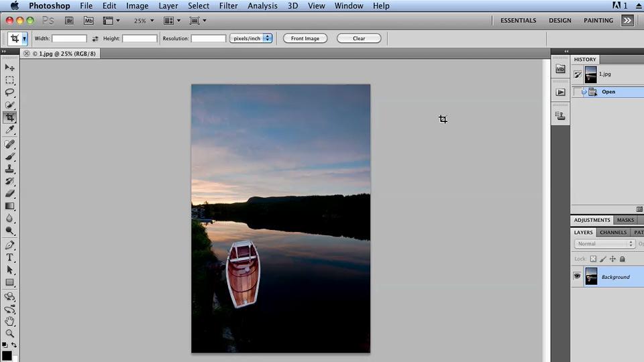This screenshot has height=362, width=644.
Task: Select the Crop tool in toolbox
Action: point(9,117)
